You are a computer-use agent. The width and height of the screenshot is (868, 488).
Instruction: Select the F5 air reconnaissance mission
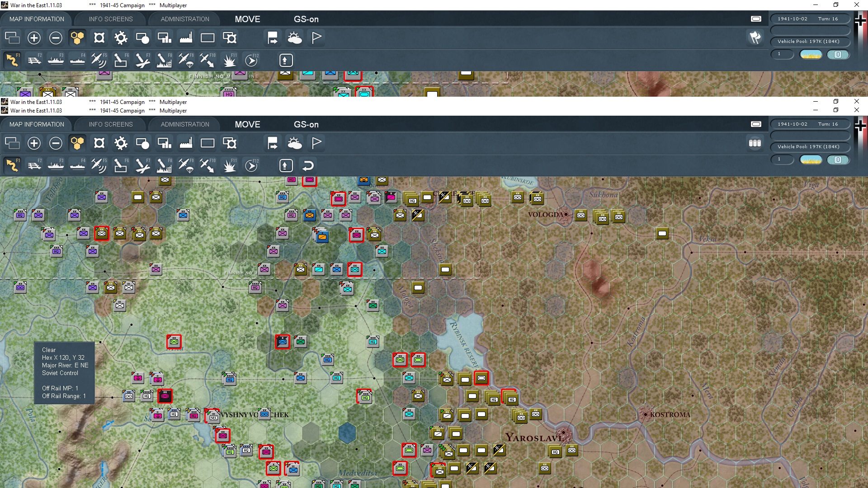99,165
